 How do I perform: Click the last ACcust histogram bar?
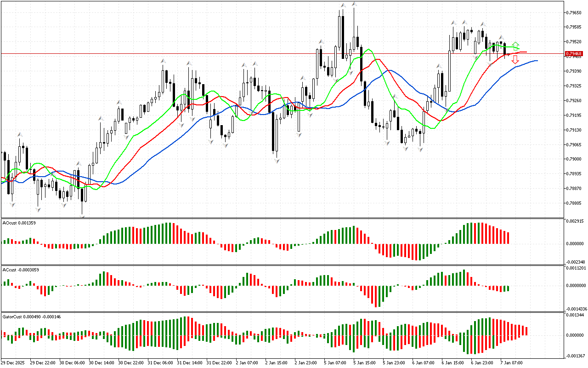(x=508, y=288)
